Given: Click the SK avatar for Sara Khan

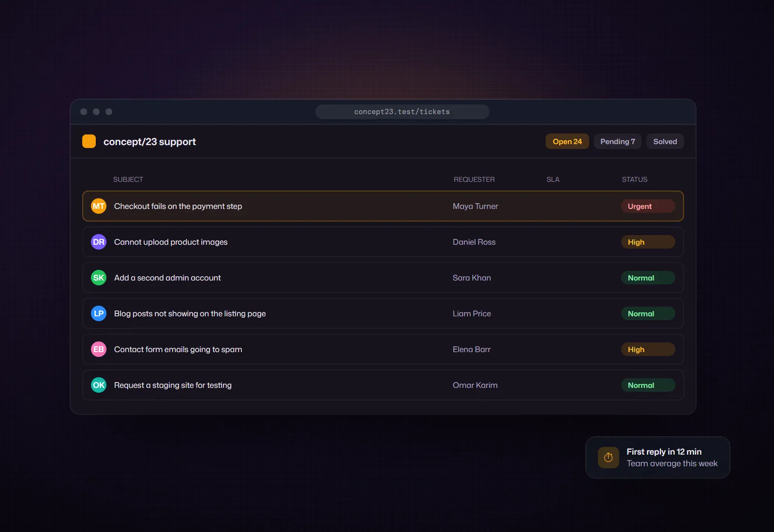Looking at the screenshot, I should pyautogui.click(x=99, y=278).
